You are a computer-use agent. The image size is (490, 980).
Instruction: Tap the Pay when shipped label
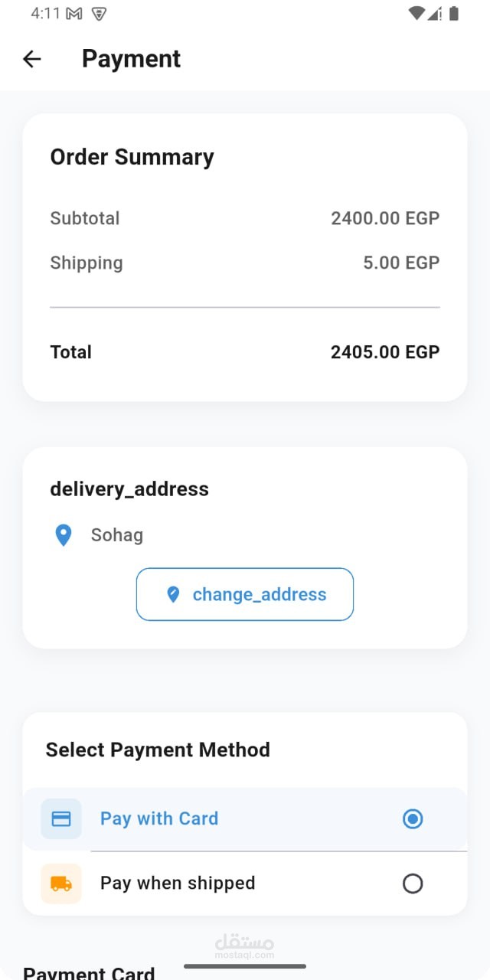[178, 883]
